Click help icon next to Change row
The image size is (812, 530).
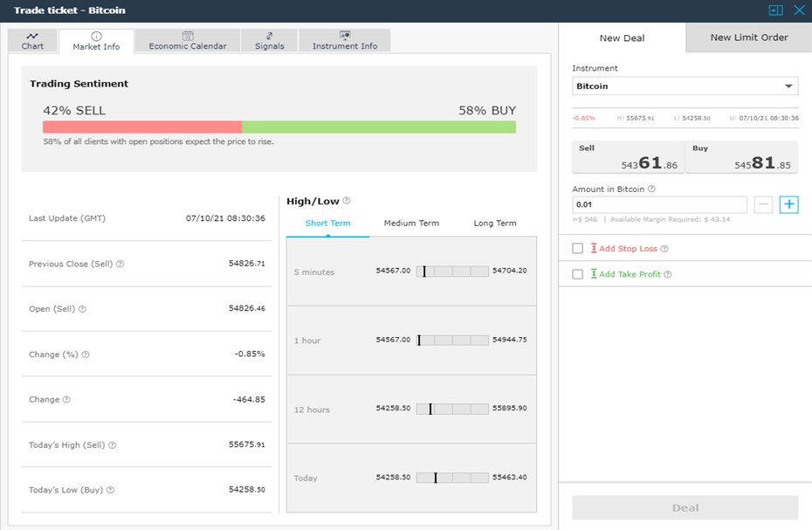(66, 399)
